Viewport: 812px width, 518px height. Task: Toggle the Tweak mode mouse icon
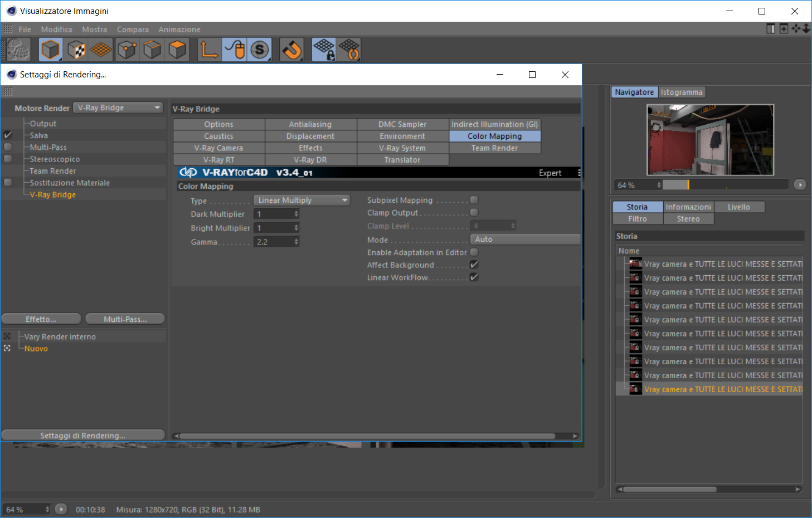[x=235, y=50]
